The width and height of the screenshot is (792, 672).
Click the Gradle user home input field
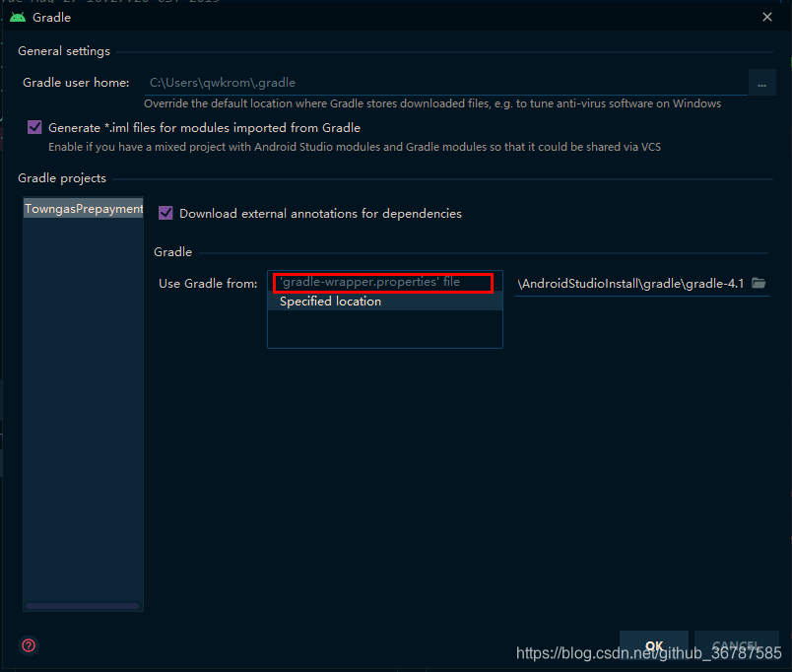[x=445, y=83]
